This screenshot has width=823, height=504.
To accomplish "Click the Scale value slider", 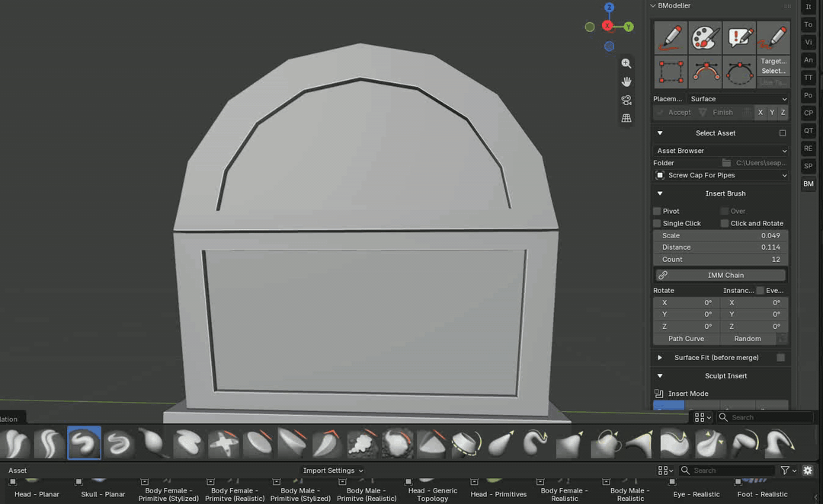I will tap(721, 236).
